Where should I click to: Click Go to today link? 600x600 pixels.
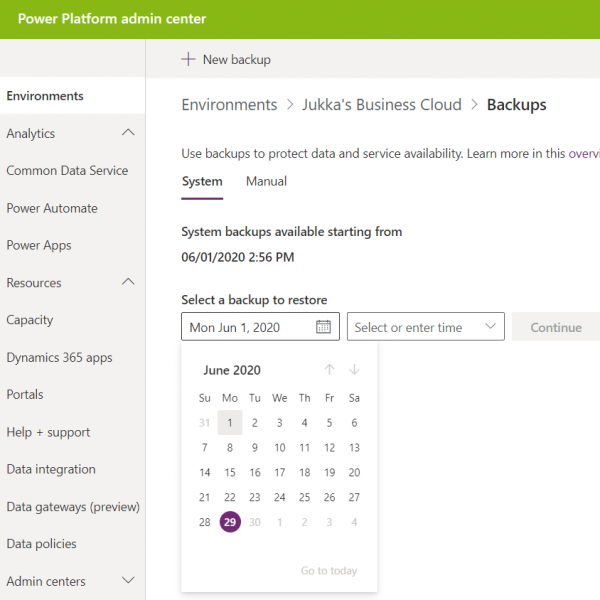(x=329, y=571)
